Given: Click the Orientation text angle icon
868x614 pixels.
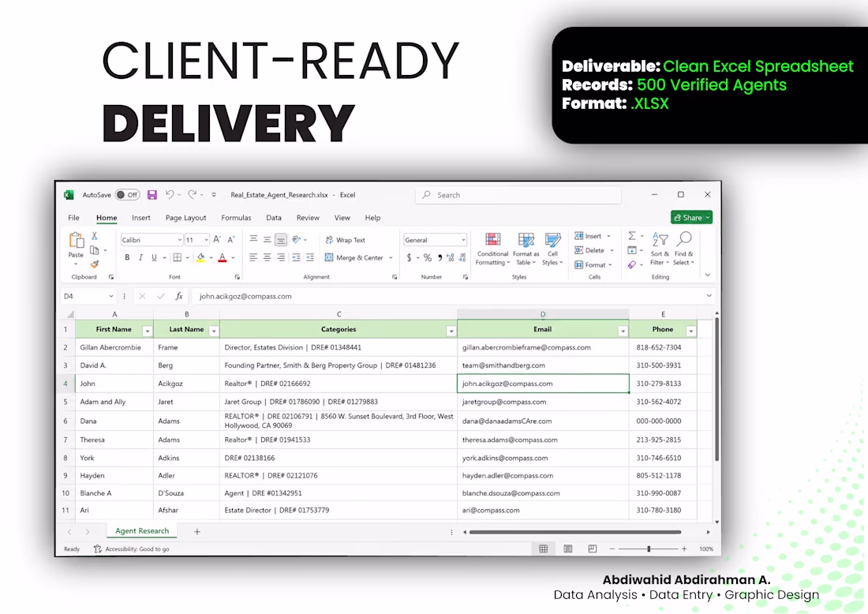Looking at the screenshot, I should pyautogui.click(x=296, y=239).
